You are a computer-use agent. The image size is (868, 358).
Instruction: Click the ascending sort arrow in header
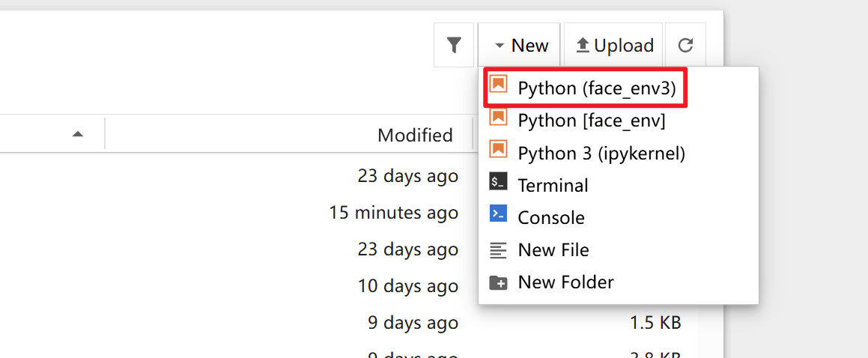point(77,135)
